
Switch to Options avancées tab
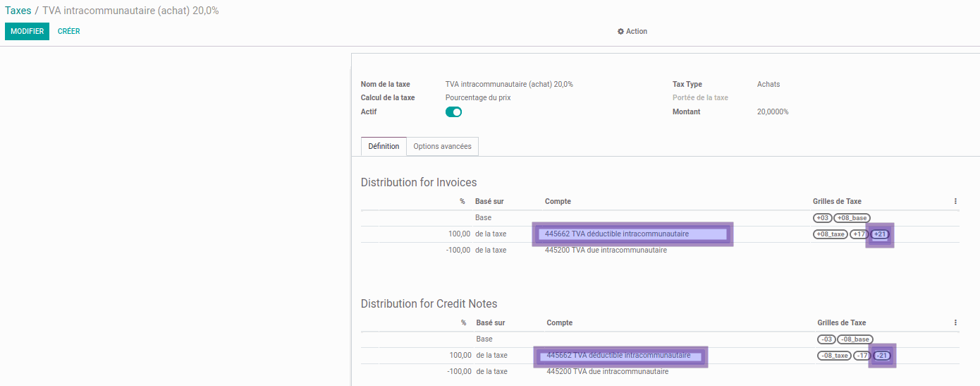(442, 147)
